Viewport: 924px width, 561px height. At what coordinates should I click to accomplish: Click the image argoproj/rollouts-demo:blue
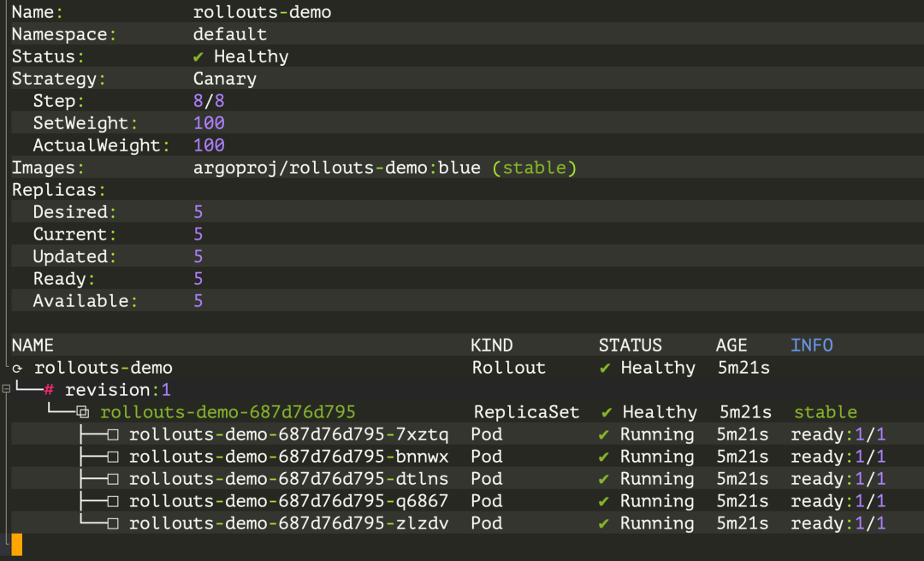[x=336, y=168]
